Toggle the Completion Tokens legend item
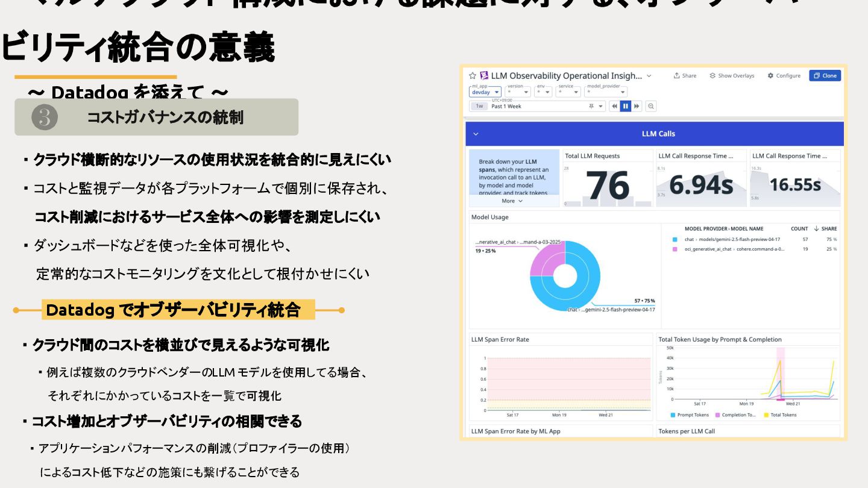 [x=735, y=414]
